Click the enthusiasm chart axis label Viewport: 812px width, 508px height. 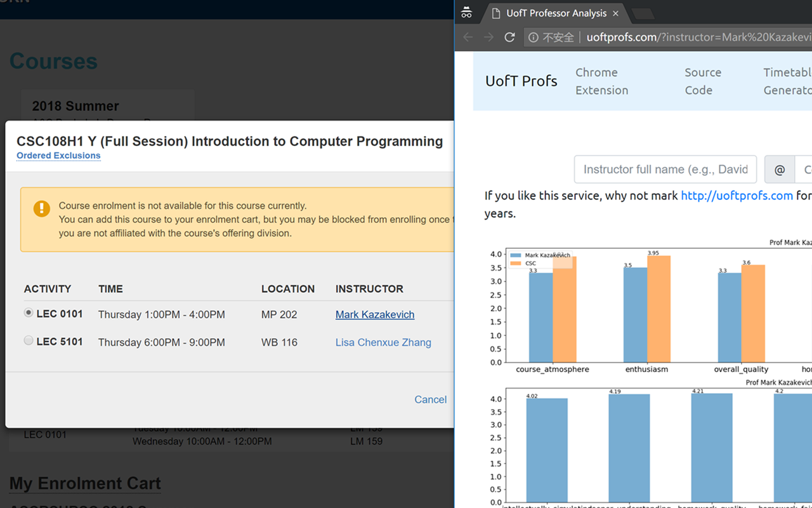click(646, 369)
